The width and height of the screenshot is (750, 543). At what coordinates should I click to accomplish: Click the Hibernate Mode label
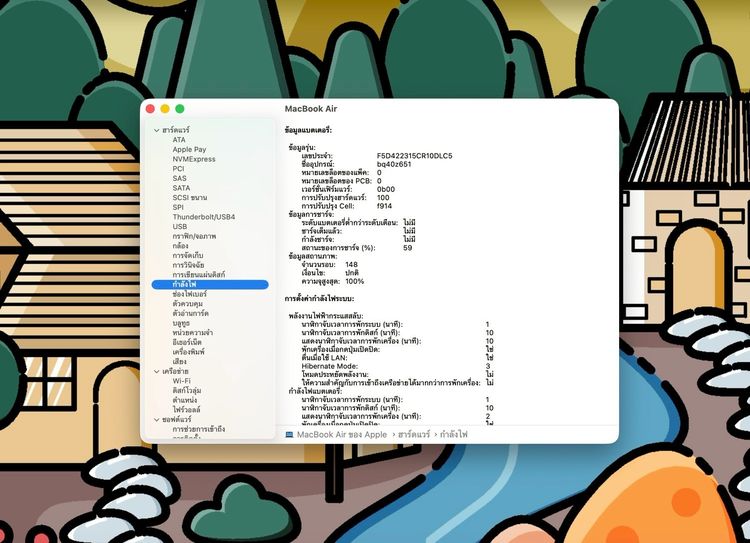coord(330,366)
